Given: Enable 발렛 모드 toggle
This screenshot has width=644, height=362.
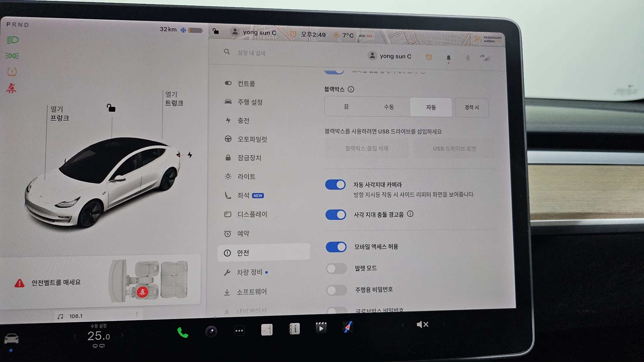Looking at the screenshot, I should pyautogui.click(x=336, y=268).
